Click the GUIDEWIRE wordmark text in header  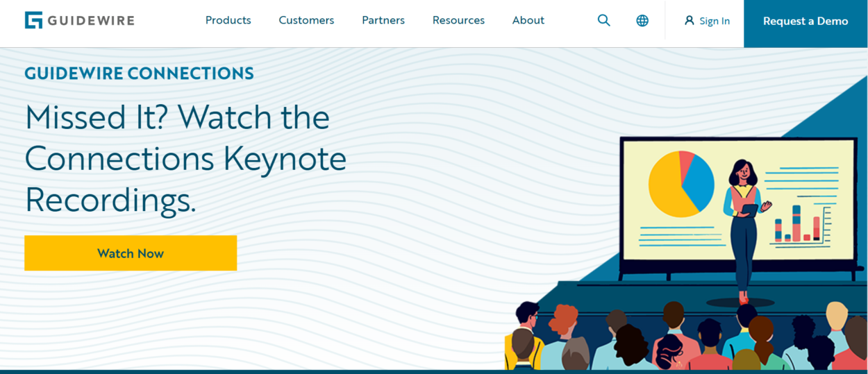(90, 21)
